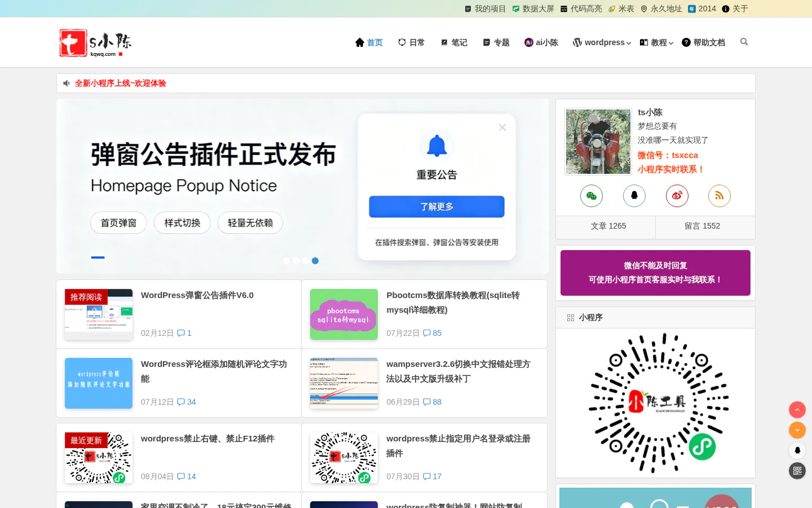Open 笔记 in main navigation
This screenshot has width=812, height=508.
tap(454, 42)
